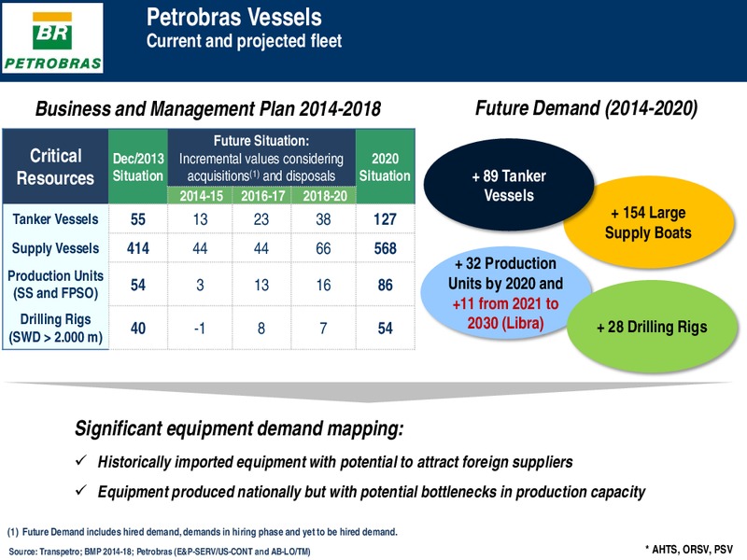Viewport: 747px width, 560px height.
Task: Click the '2016-17' sub-column header
Action: click(x=262, y=196)
